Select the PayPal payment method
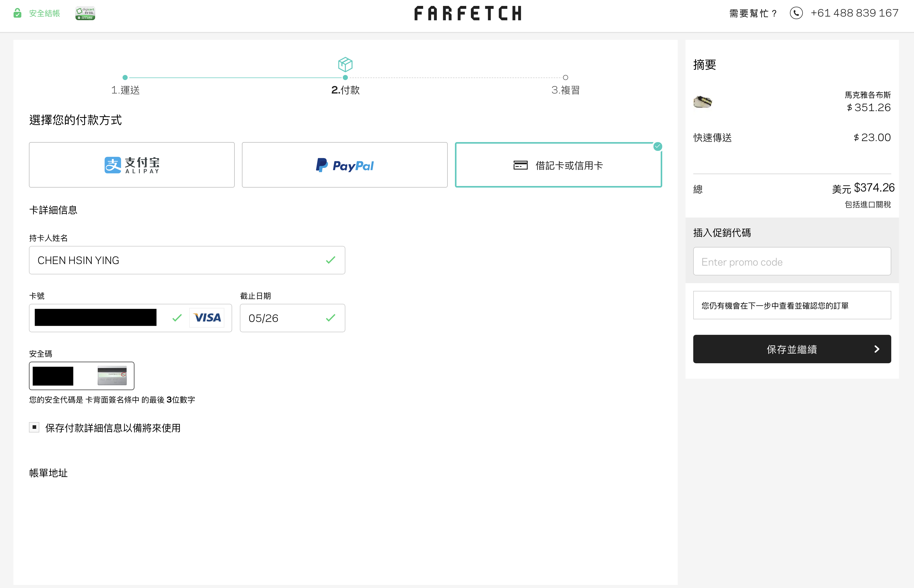 pos(345,165)
